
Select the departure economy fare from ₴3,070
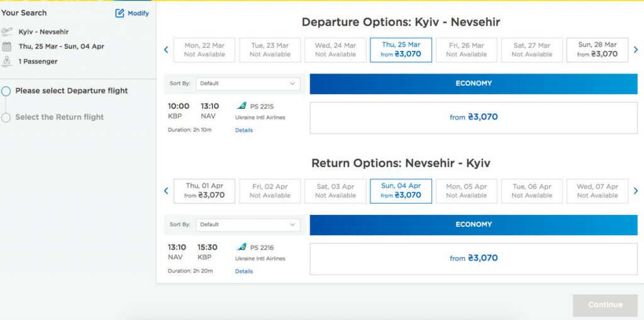pos(474,118)
